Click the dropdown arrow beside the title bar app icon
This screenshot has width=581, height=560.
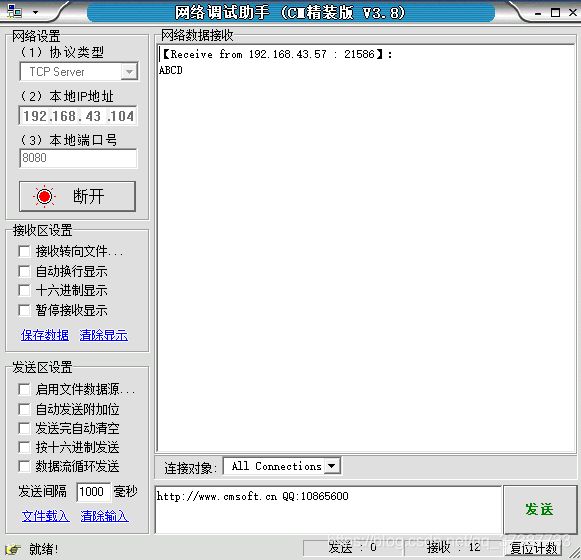35,12
